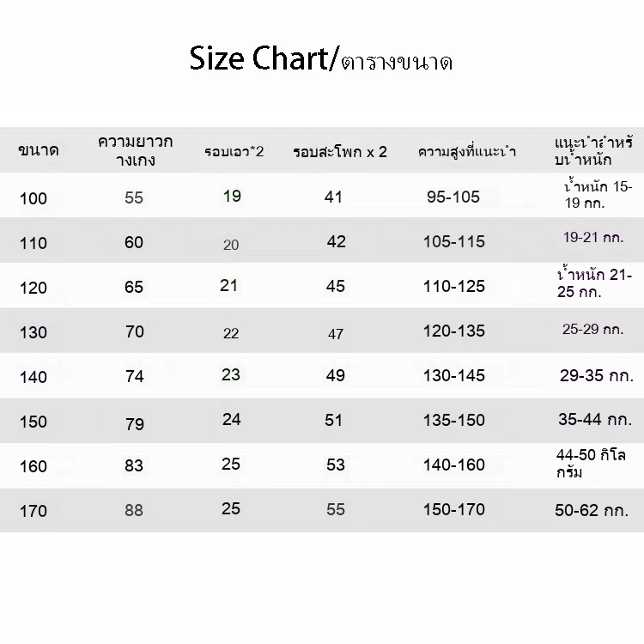This screenshot has width=644, height=644.
Task: Click the Size Chart title heading
Action: pos(321,58)
